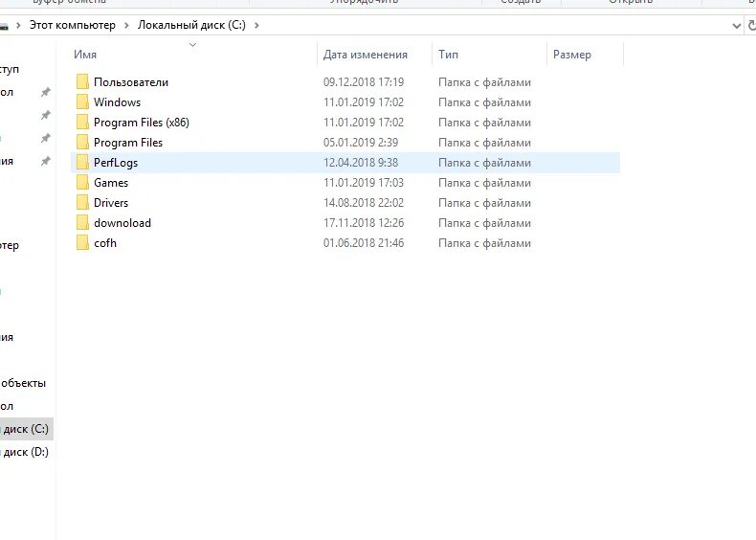
Task: Select the Drivers folder name
Action: [111, 203]
